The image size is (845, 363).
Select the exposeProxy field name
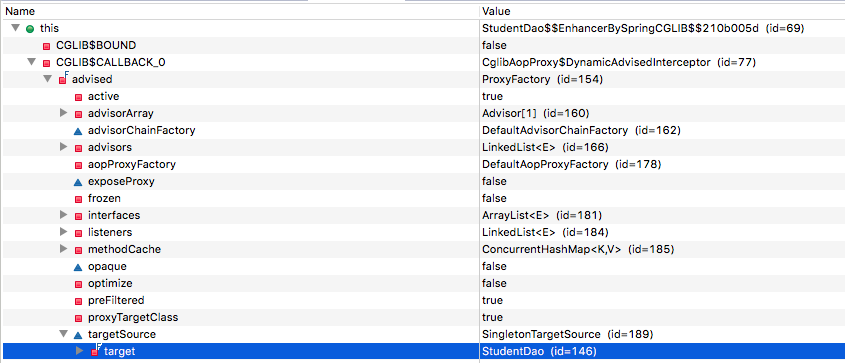click(x=121, y=182)
